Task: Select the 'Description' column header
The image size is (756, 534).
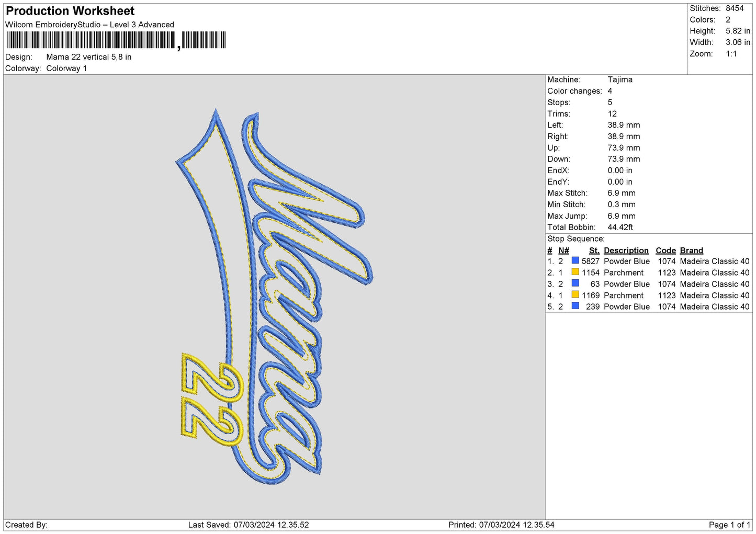Action: coord(626,251)
